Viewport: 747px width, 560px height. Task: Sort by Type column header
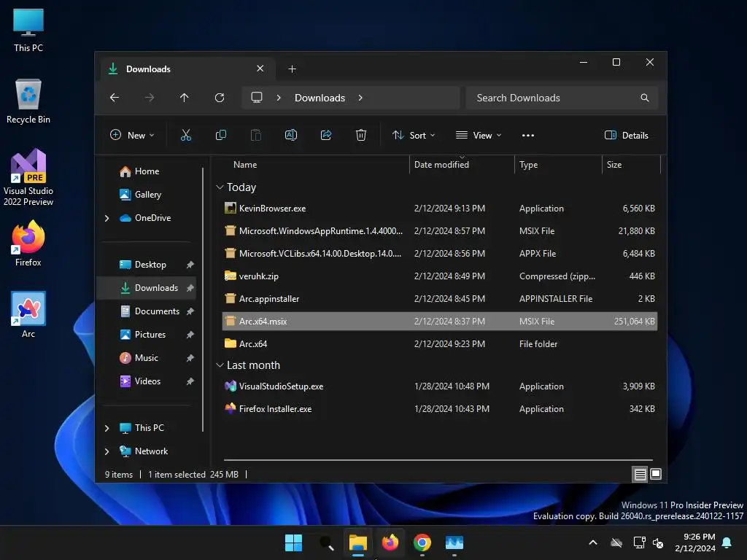click(x=558, y=165)
